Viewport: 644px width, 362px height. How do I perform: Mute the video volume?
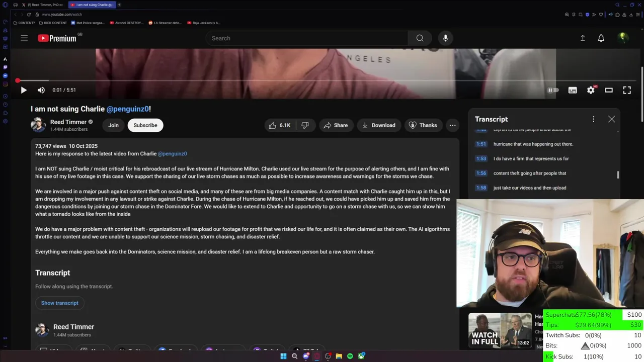(x=41, y=90)
